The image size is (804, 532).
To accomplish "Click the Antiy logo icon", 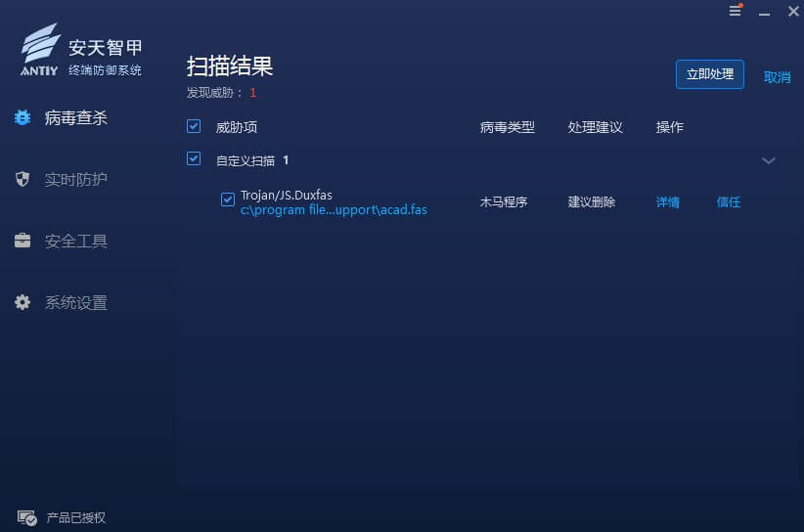I will coord(40,51).
